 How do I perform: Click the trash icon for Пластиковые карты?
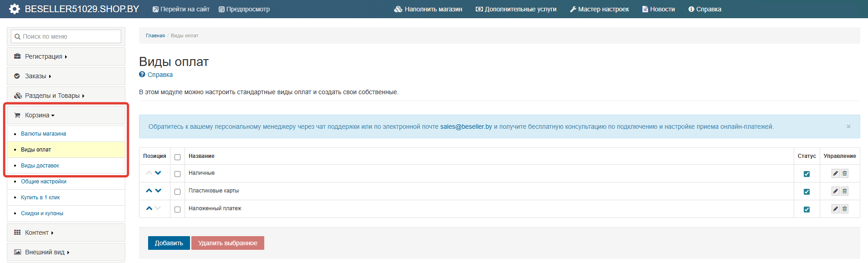click(x=844, y=191)
